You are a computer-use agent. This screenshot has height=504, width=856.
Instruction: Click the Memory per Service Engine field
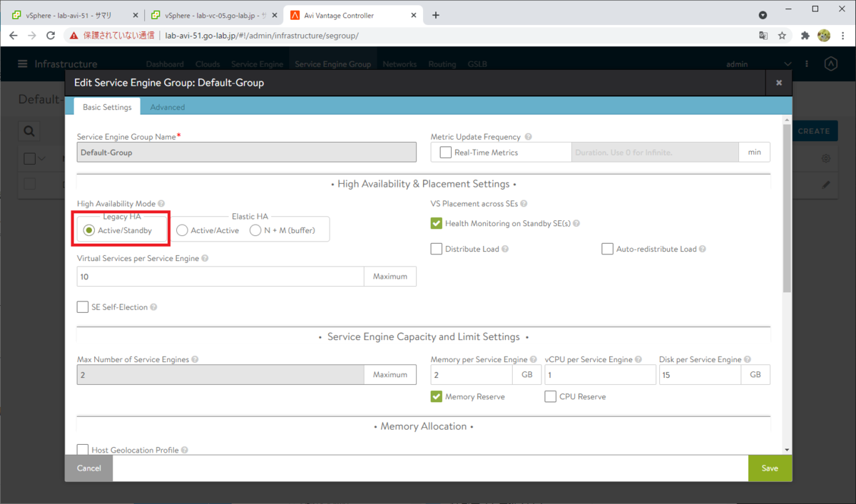[x=472, y=375]
